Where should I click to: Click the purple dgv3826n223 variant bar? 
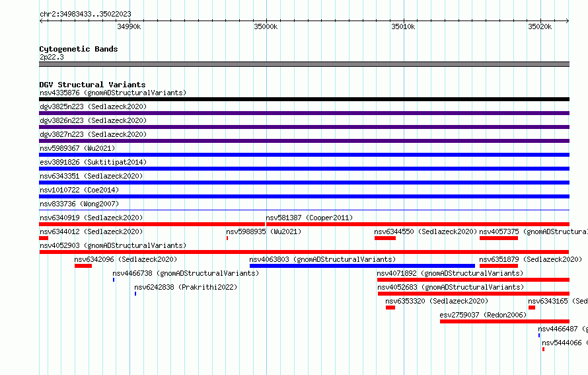(304, 127)
